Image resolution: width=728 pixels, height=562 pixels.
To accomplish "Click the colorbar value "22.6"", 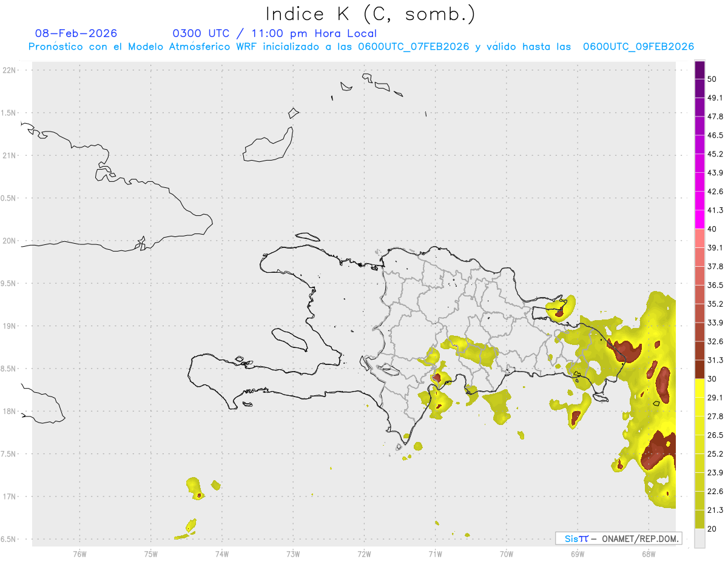I will point(715,492).
